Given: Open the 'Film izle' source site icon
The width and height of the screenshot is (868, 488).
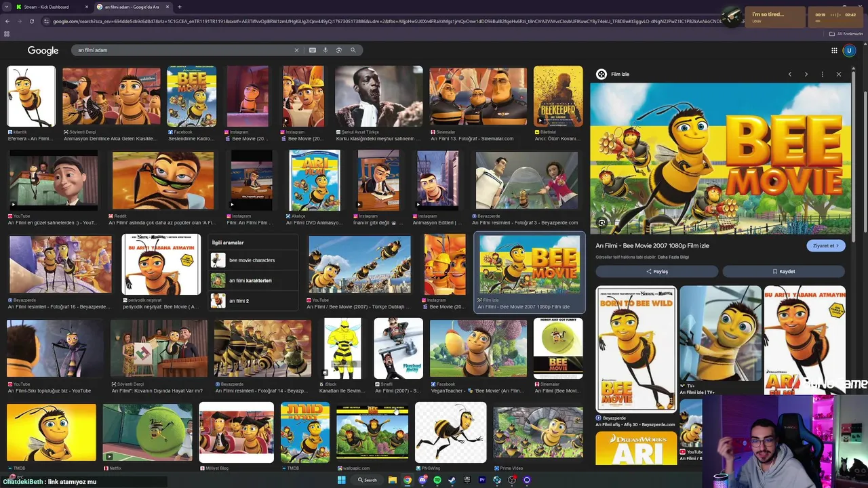Looking at the screenshot, I should click(601, 74).
